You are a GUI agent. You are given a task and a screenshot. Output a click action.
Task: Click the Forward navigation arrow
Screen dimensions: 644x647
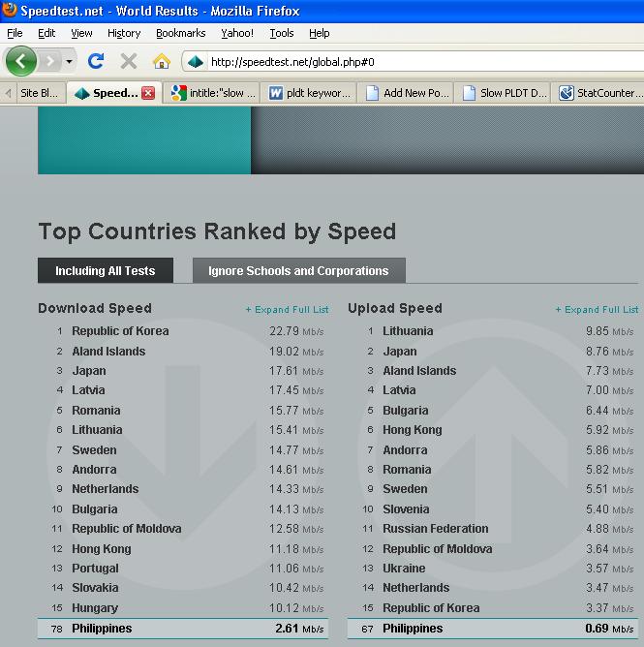click(x=50, y=61)
